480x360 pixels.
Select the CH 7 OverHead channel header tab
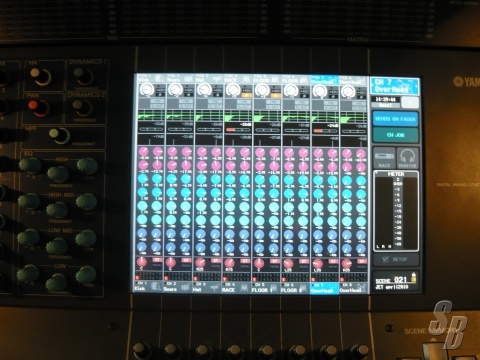click(x=325, y=79)
